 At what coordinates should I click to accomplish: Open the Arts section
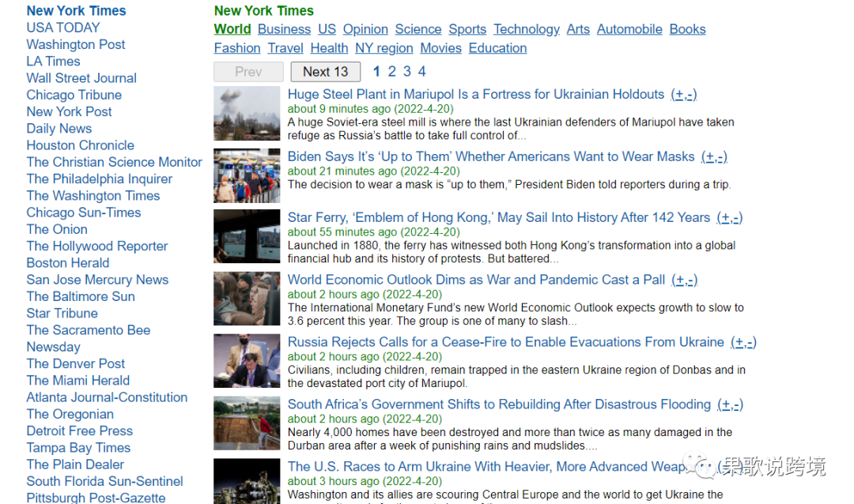click(578, 29)
